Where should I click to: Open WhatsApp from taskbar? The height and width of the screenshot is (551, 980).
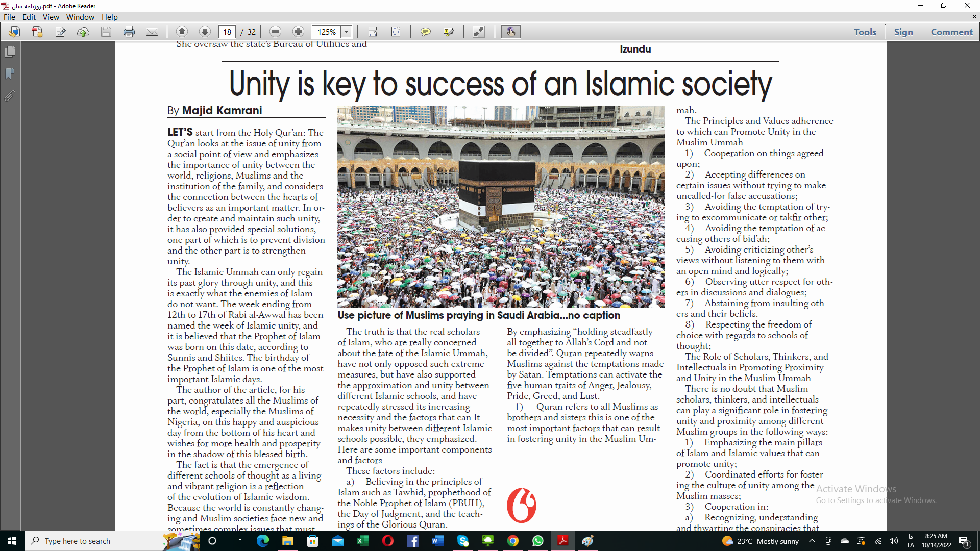coord(538,541)
